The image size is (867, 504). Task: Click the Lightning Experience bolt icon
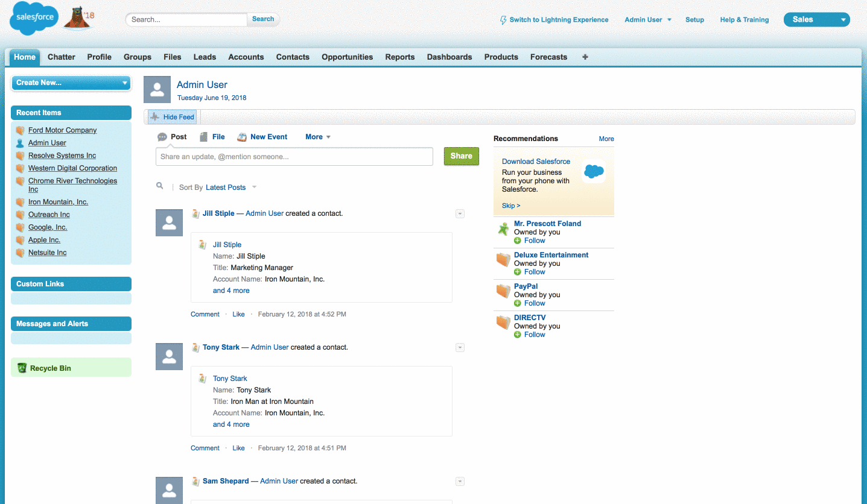point(503,20)
